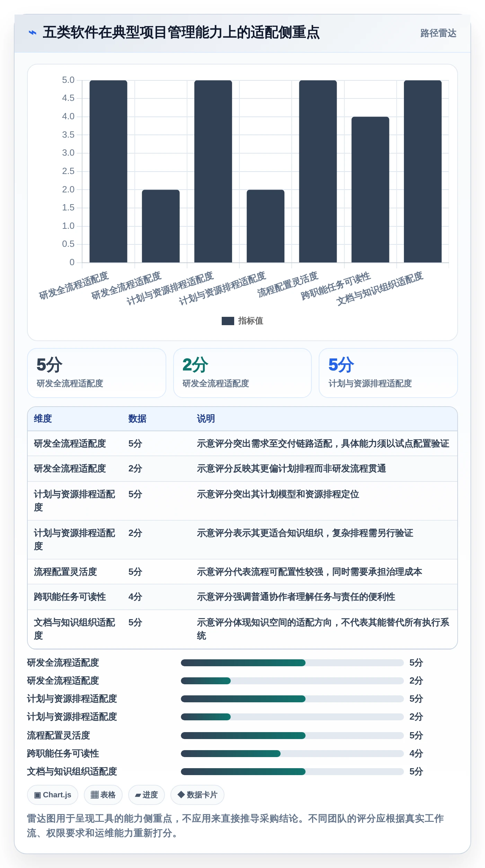This screenshot has width=485, height=868.
Task: Click the 流程配置灵活度 progress label
Action: click(x=59, y=736)
